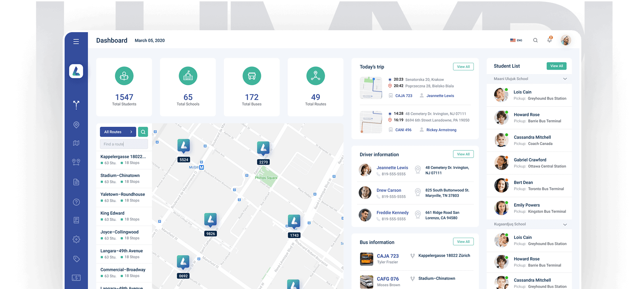The width and height of the screenshot is (644, 289).
Task: Click the help question mark icon
Action: (76, 202)
